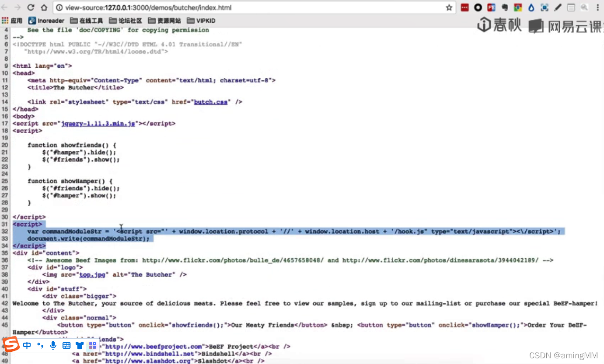
Task: Click the <body> tag on line 16
Action: 24,116
